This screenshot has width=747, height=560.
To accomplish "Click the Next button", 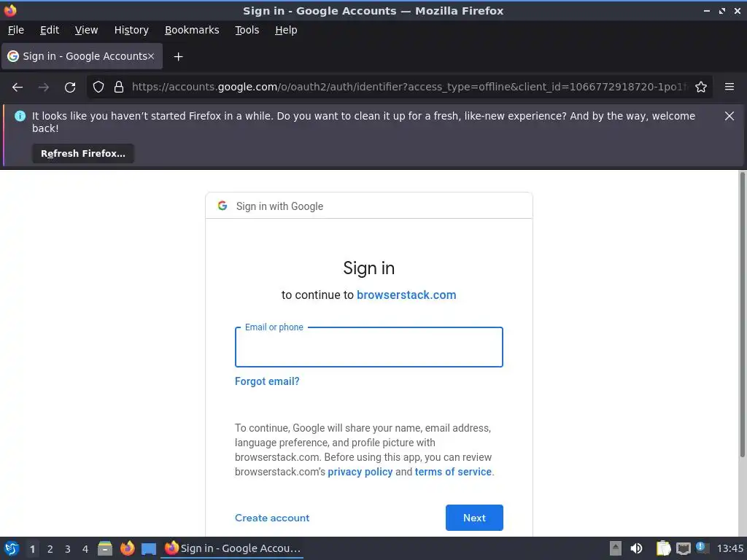I will click(x=474, y=518).
